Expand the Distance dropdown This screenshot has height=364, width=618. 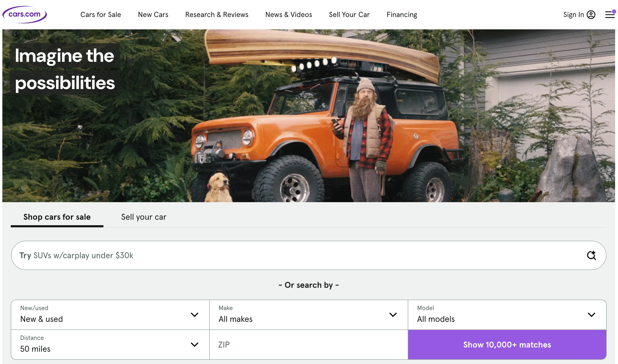[x=110, y=344]
